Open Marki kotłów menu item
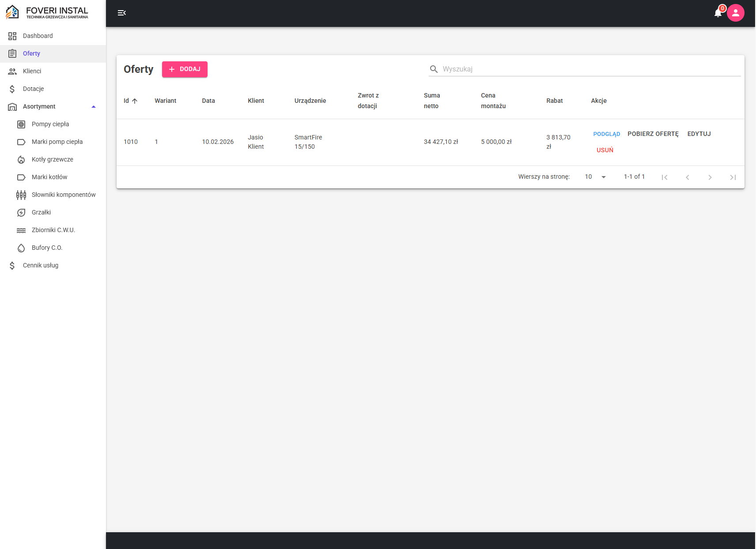Image resolution: width=756 pixels, height=549 pixels. pos(53,177)
